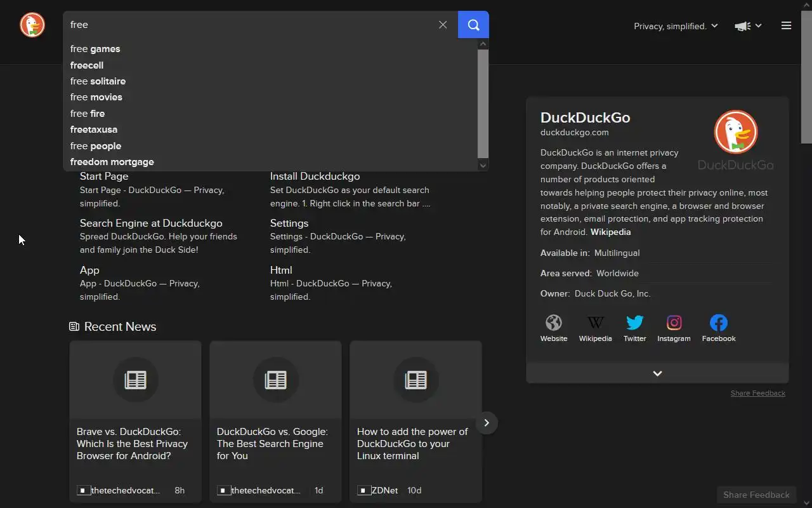The height and width of the screenshot is (508, 812).
Task: Click '8h' timestamp on first news card
Action: pyautogui.click(x=180, y=491)
